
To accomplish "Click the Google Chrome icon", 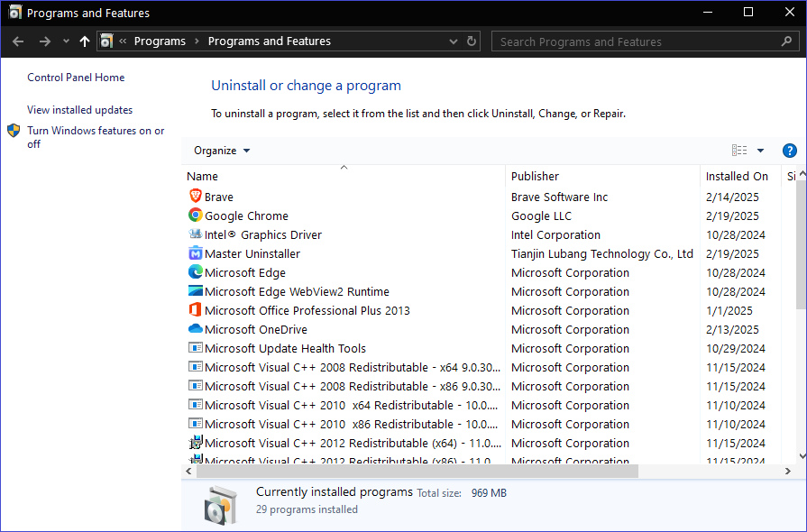I will click(x=195, y=216).
